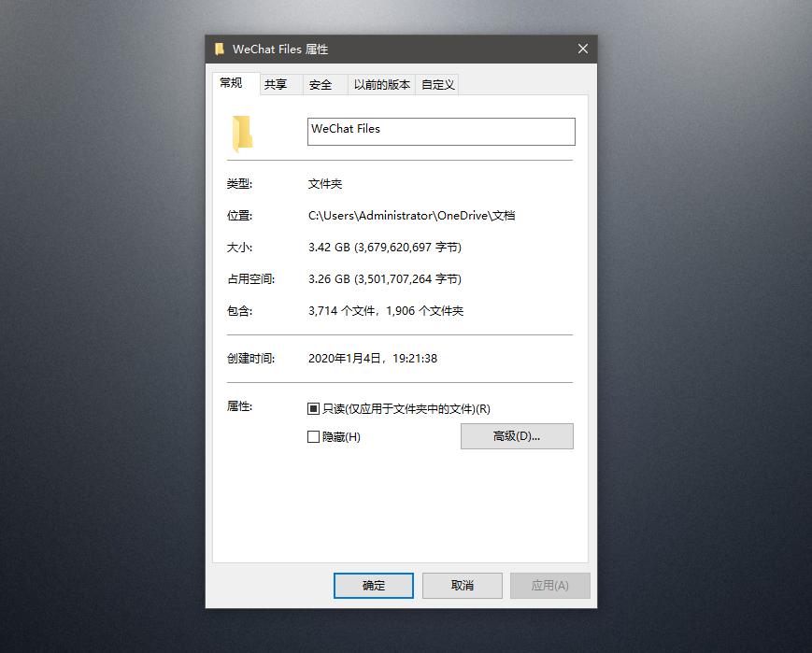812x653 pixels.
Task: Switch to the 共享 sharing tab
Action: tap(277, 83)
